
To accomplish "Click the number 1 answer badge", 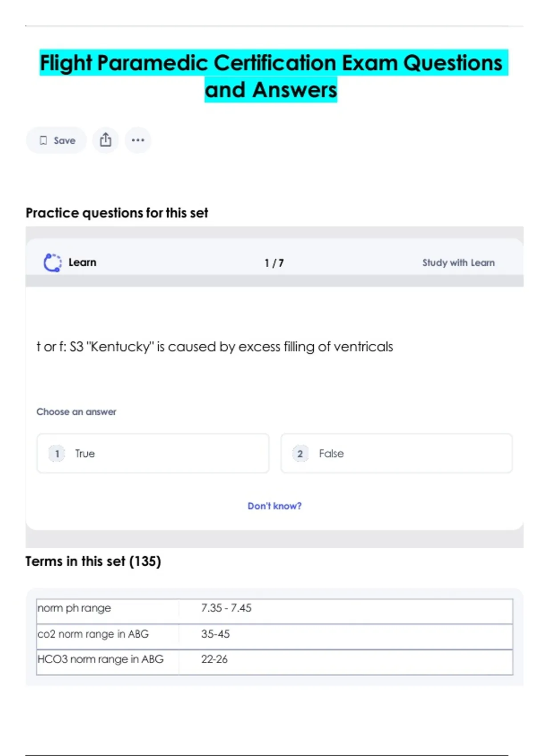I will click(57, 454).
